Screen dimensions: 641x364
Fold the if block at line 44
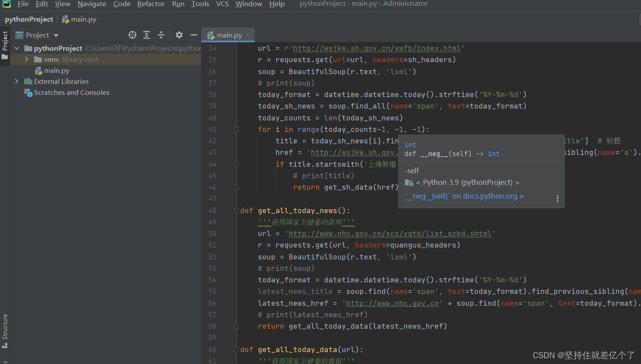pos(236,164)
